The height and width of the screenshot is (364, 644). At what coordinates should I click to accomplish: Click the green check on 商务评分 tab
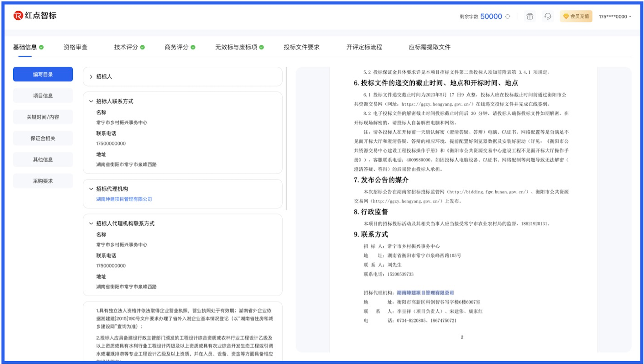pos(193,47)
